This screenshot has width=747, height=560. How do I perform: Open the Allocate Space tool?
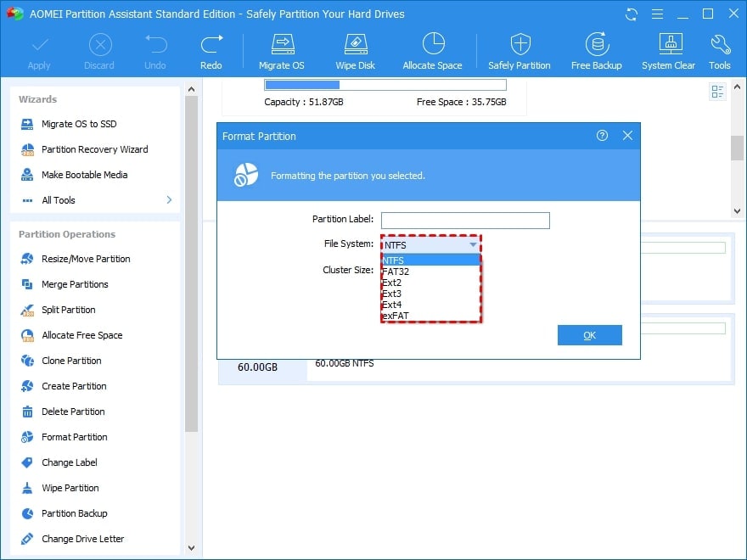(x=433, y=52)
